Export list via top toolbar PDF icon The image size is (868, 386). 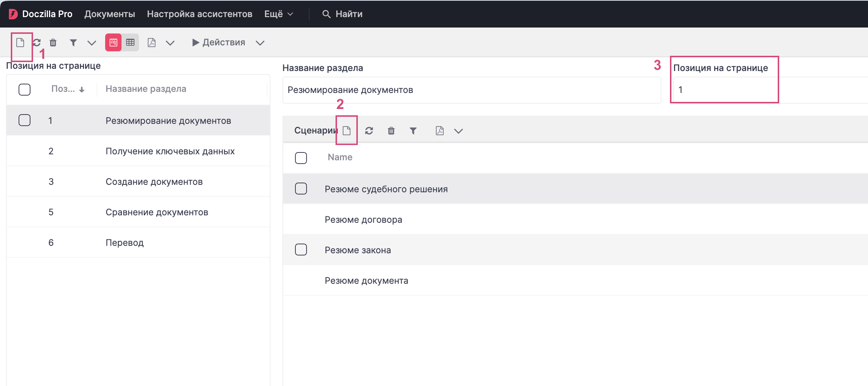[x=152, y=42]
